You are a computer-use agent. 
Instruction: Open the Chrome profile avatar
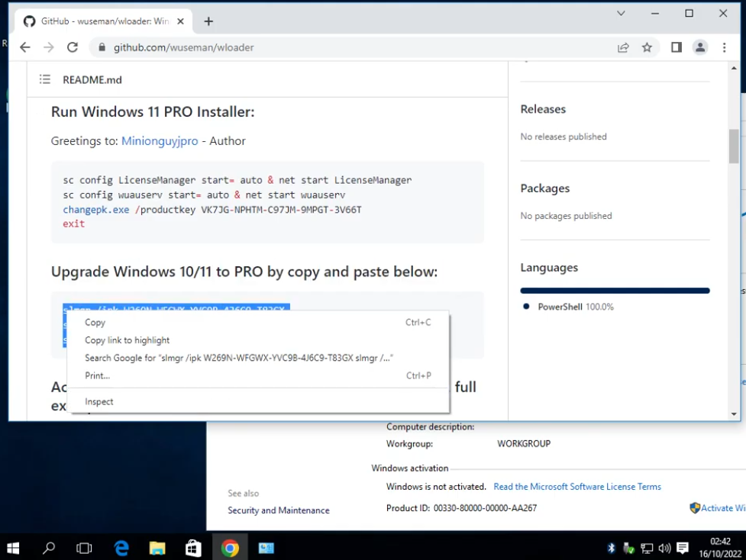tap(699, 47)
